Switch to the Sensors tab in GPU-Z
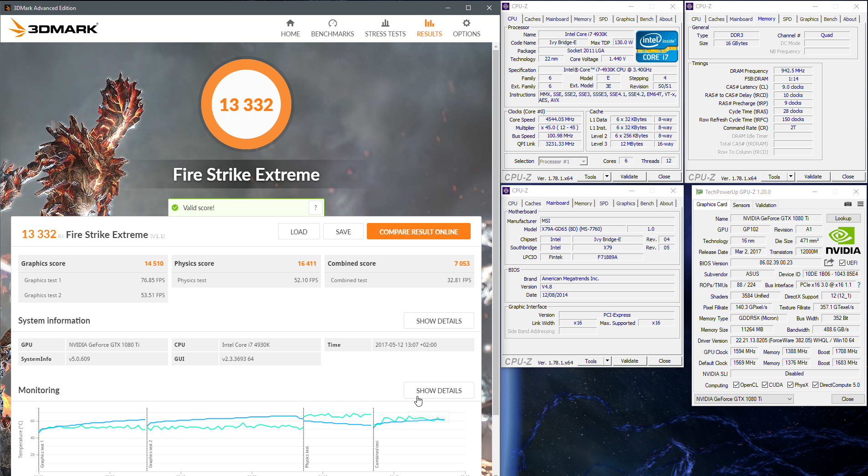868x476 pixels. [x=741, y=205]
